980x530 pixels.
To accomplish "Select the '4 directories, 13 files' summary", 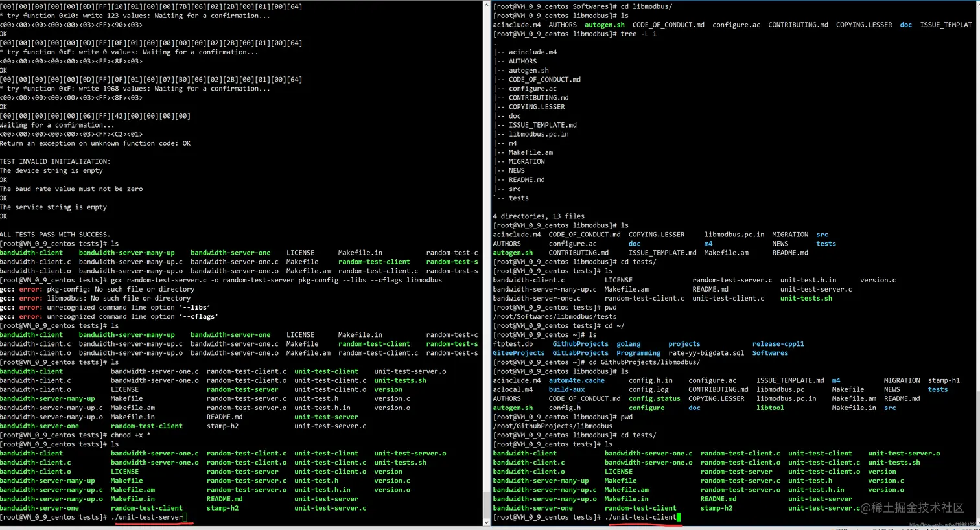I will pos(539,216).
